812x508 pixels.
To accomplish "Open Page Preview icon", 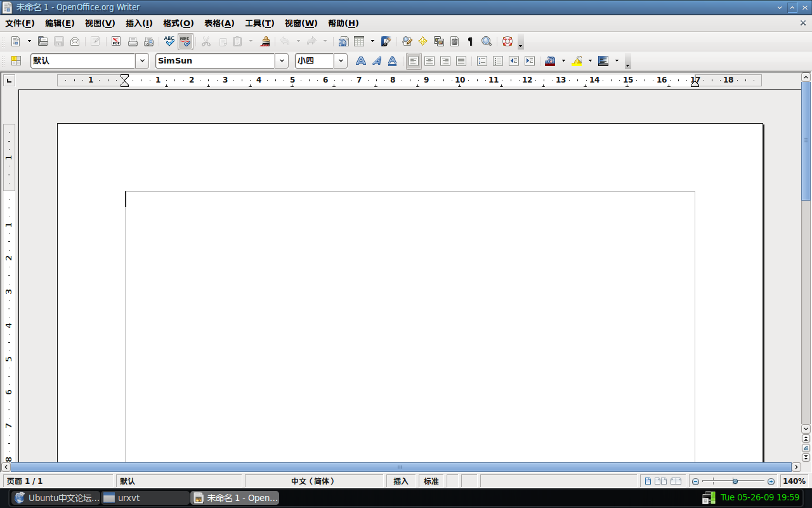I will click(149, 41).
